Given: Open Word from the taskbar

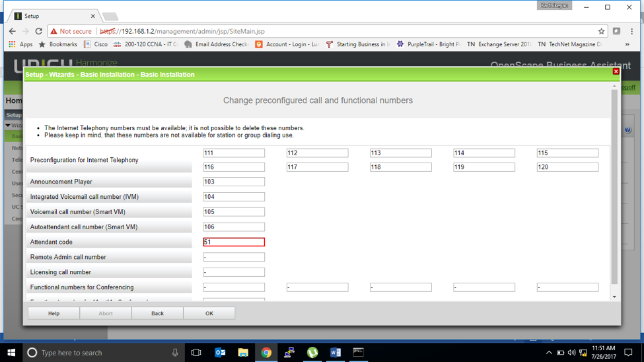Looking at the screenshot, I should click(x=335, y=353).
